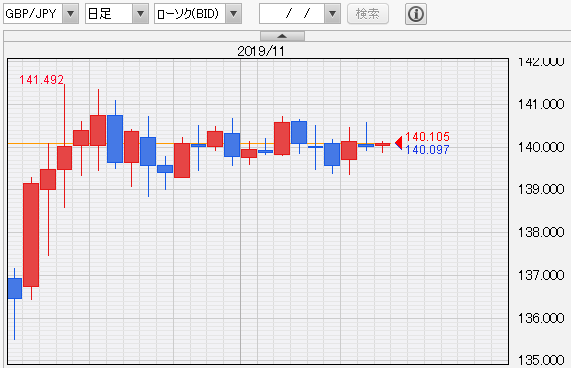
Task: Click the 138.000 price axis label
Action: click(x=541, y=232)
